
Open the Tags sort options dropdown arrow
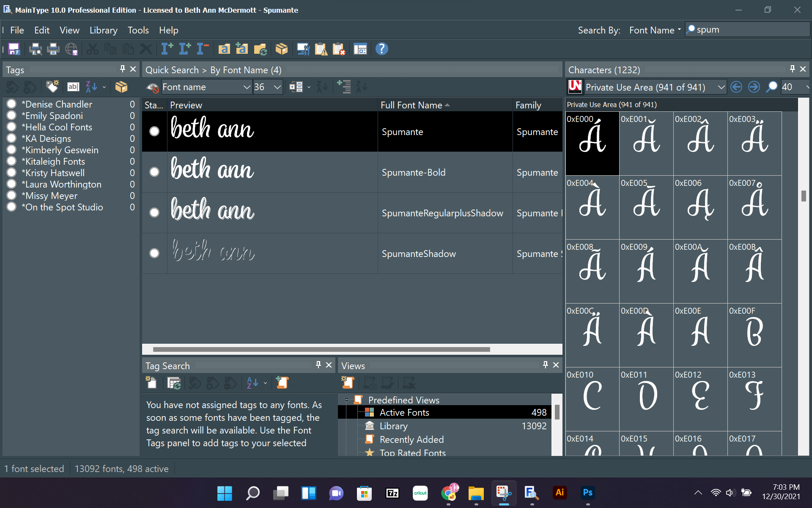(x=104, y=87)
